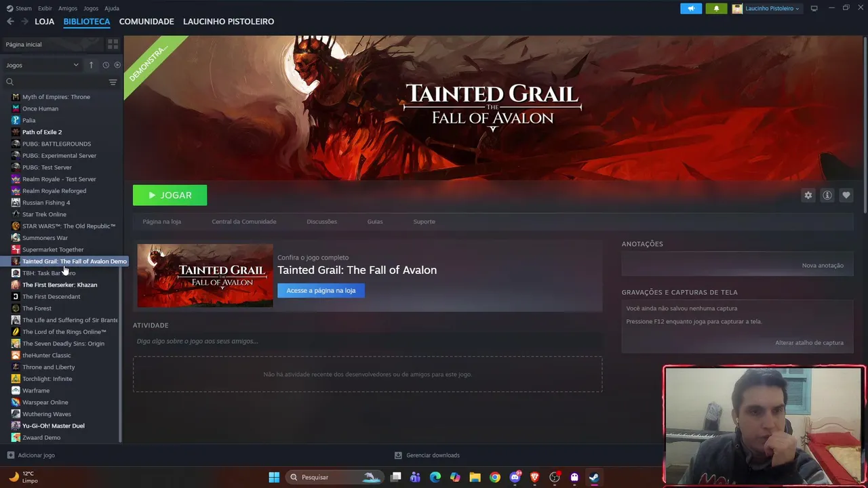Open the Ajuda menu
This screenshot has width=868, height=488.
tap(112, 8)
